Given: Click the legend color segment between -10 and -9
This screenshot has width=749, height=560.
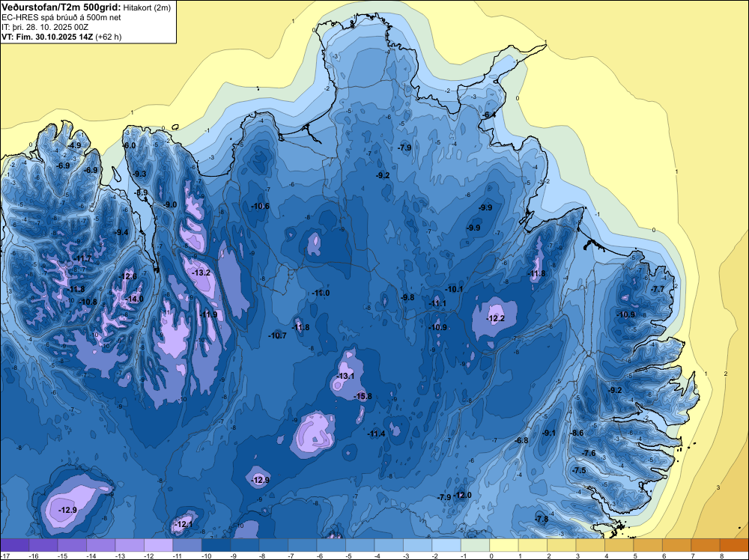Looking at the screenshot, I should [216, 545].
